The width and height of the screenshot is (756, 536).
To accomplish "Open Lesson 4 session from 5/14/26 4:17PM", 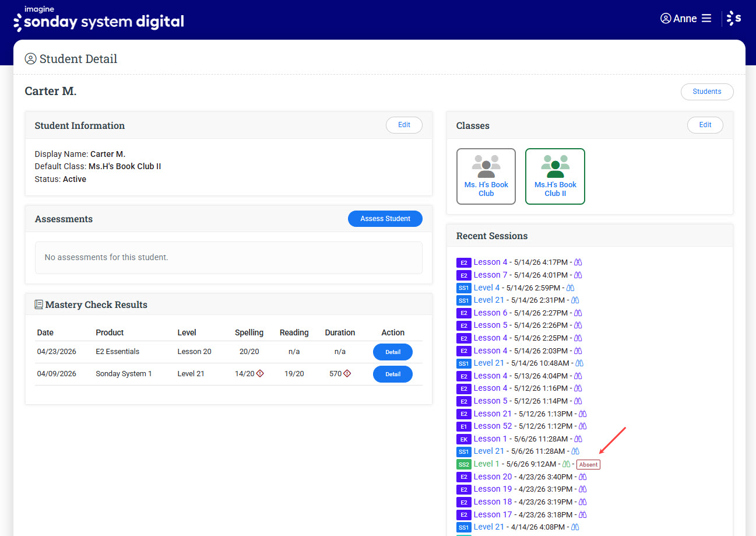I will pos(490,262).
